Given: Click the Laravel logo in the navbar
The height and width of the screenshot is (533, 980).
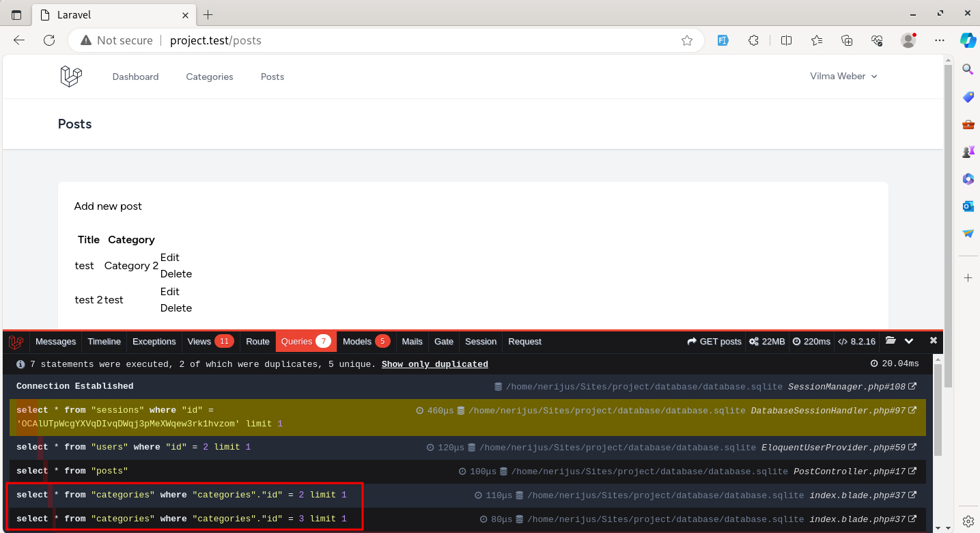Looking at the screenshot, I should (x=71, y=77).
